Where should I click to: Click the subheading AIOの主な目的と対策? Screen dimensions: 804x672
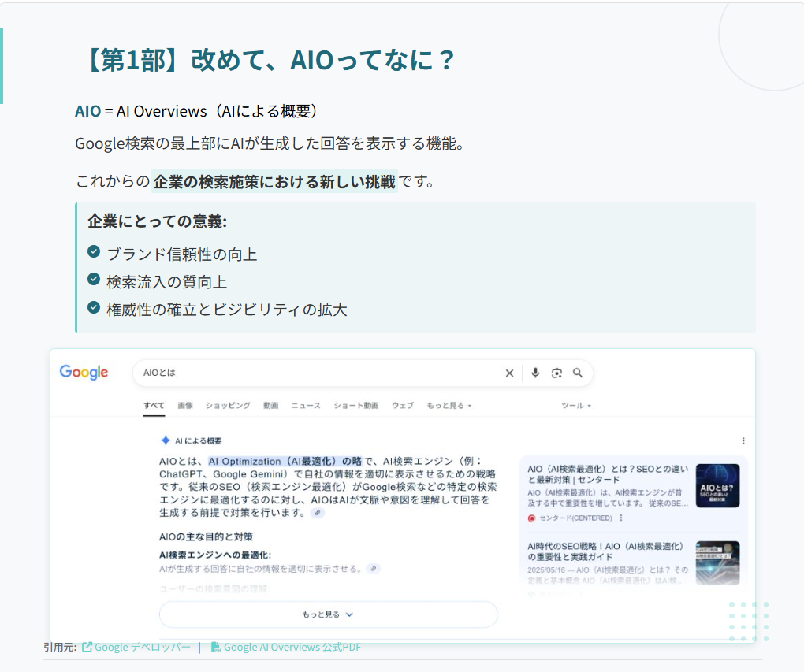pyautogui.click(x=207, y=536)
